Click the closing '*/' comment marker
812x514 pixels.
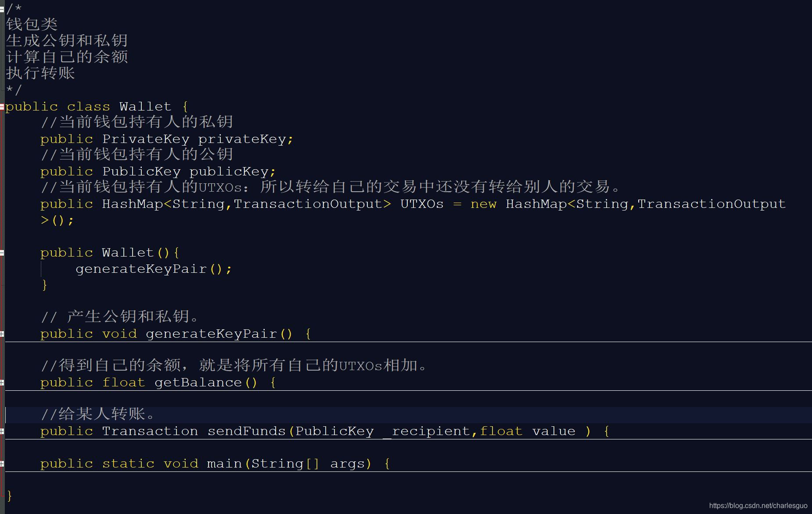pyautogui.click(x=14, y=90)
